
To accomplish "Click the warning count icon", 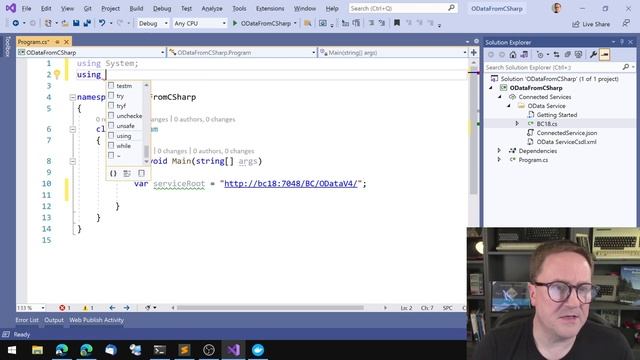I will [x=85, y=308].
